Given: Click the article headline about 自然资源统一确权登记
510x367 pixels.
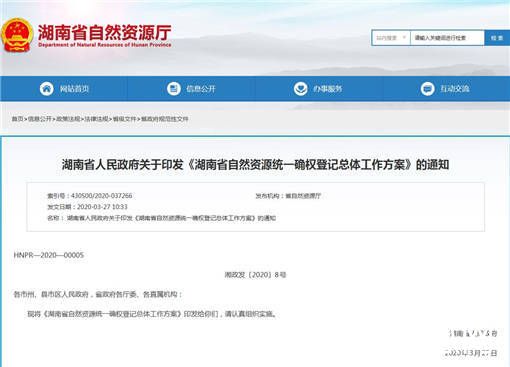Looking at the screenshot, I should point(255,165).
